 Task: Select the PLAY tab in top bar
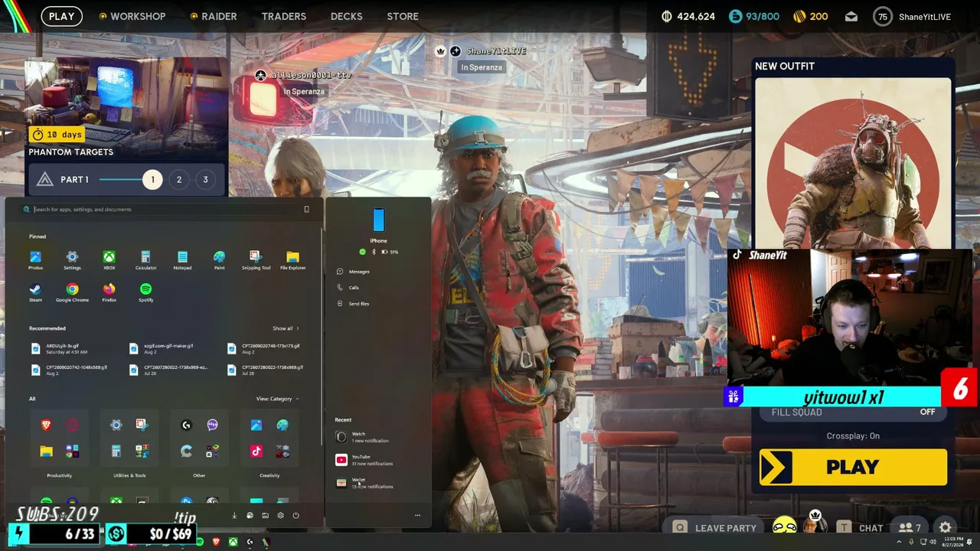pos(61,16)
